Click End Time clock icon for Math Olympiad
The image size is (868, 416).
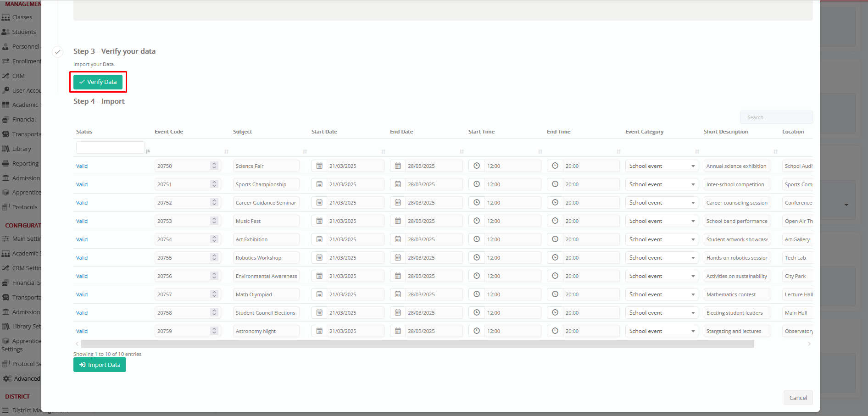pyautogui.click(x=555, y=294)
